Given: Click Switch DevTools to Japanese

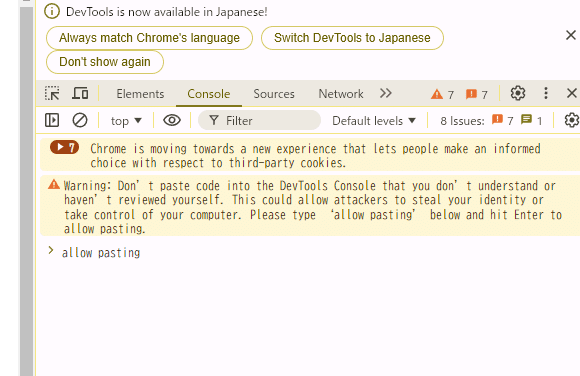Looking at the screenshot, I should pyautogui.click(x=352, y=38).
